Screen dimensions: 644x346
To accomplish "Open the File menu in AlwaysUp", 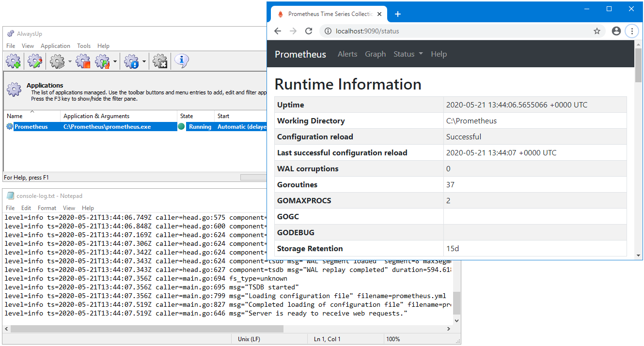I will tap(11, 46).
